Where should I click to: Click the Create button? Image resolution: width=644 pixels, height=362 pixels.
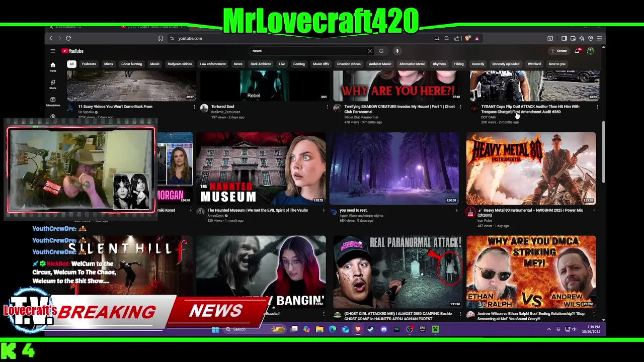point(559,51)
